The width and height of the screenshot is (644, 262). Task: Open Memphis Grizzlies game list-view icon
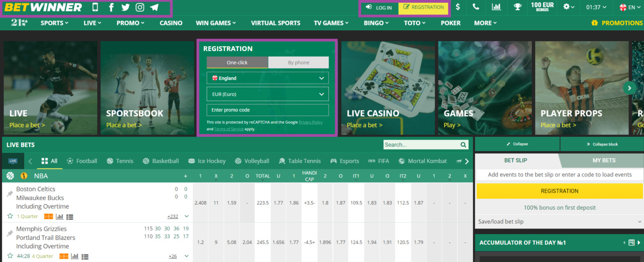pyautogui.click(x=85, y=256)
